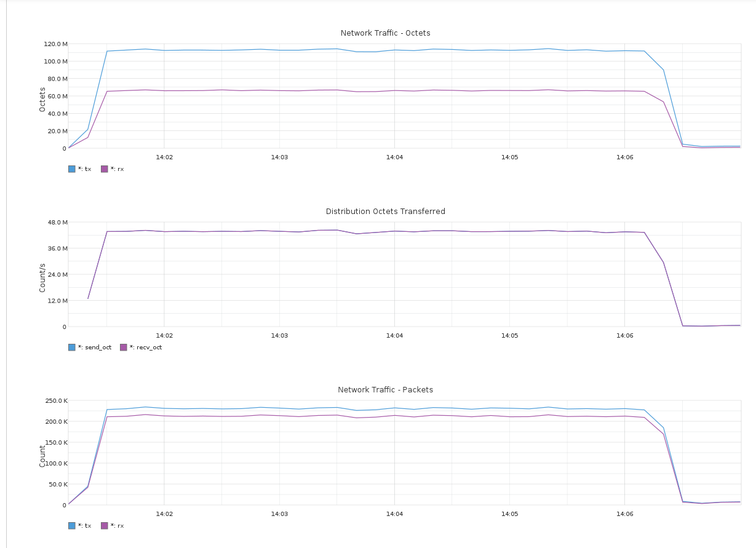Click the Count/s axis title
Image resolution: width=756 pixels, height=548 pixels.
(42, 277)
